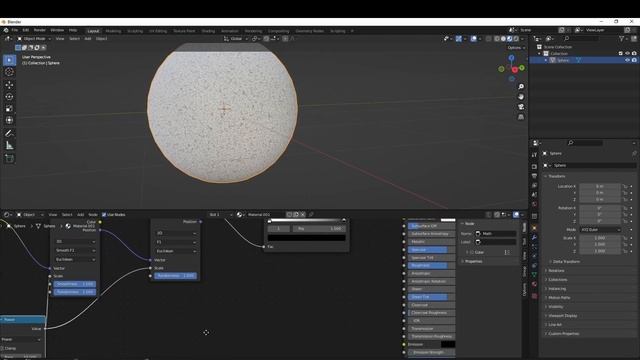Select the Select Box tool in viewport toolbar
Screen dimensions: 640x360
click(9, 60)
